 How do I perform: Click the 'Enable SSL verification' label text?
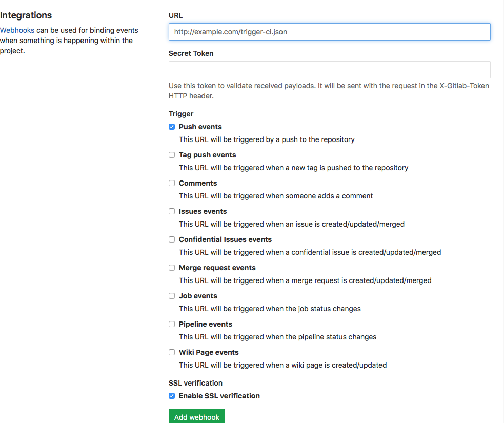coord(219,396)
